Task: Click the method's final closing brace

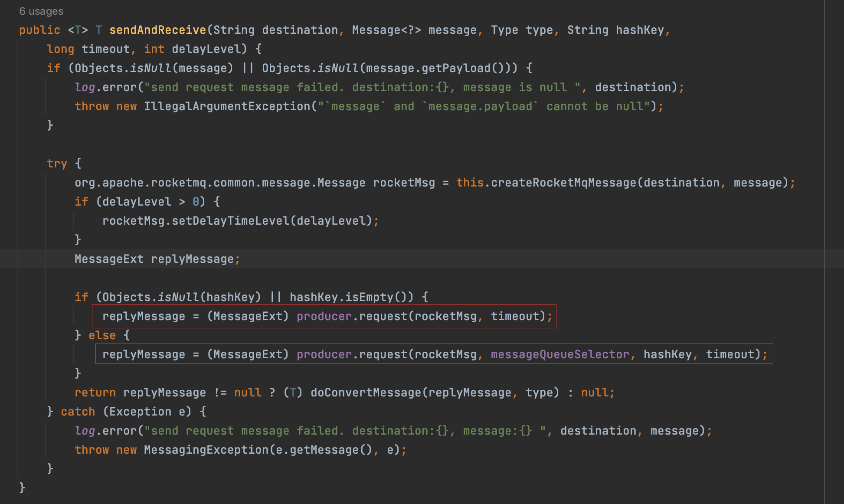Action: tap(23, 488)
